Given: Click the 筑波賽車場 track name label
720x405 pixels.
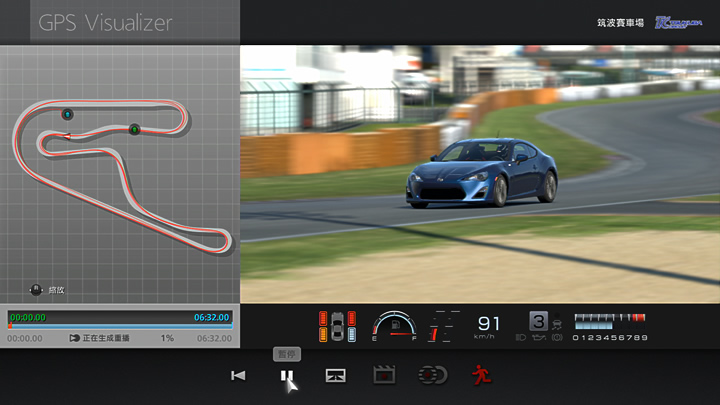Looking at the screenshot, I should [x=620, y=22].
